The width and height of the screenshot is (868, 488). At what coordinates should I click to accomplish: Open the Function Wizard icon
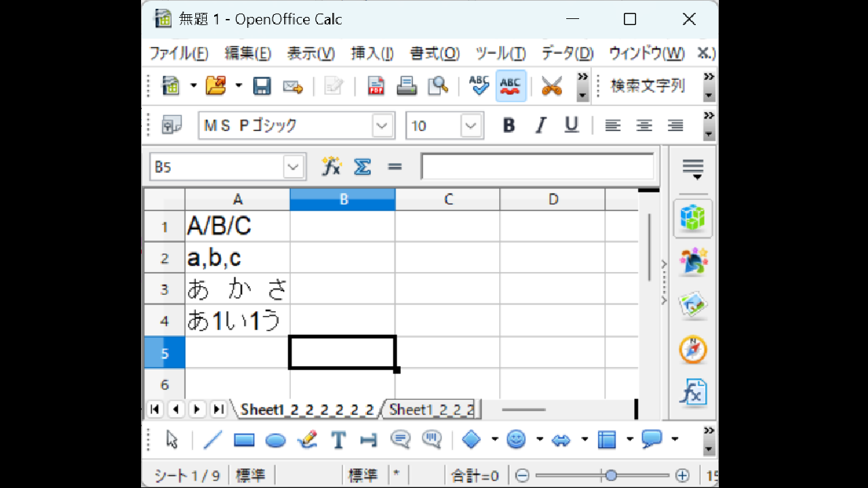tap(331, 167)
